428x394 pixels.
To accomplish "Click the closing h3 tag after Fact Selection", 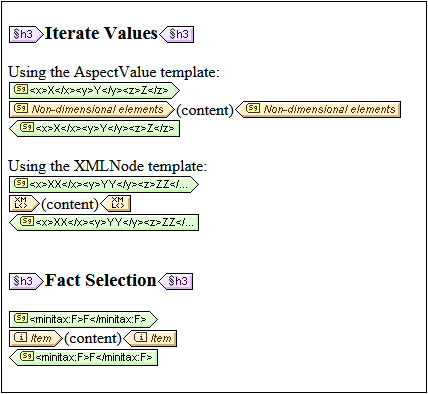I will (x=176, y=281).
